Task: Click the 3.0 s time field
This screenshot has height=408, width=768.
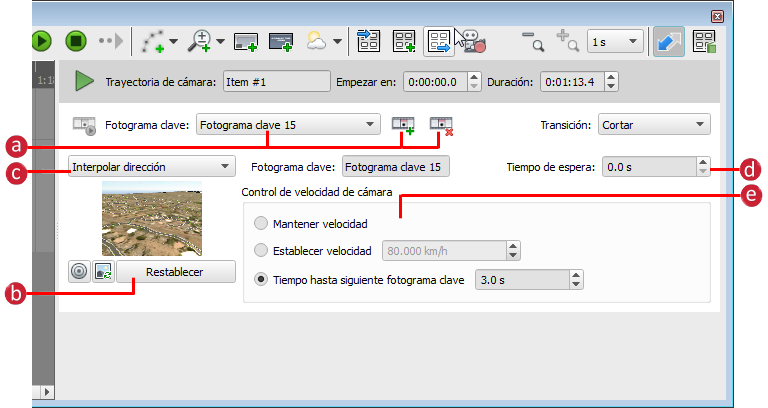Action: click(522, 280)
